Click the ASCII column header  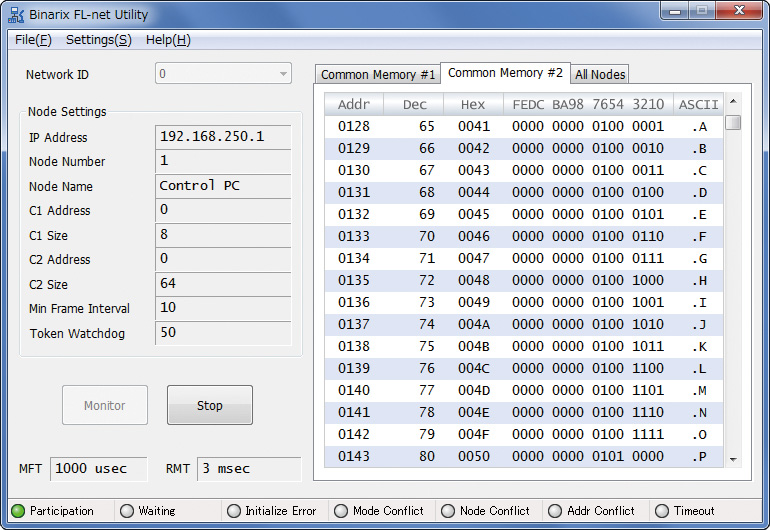[x=698, y=104]
